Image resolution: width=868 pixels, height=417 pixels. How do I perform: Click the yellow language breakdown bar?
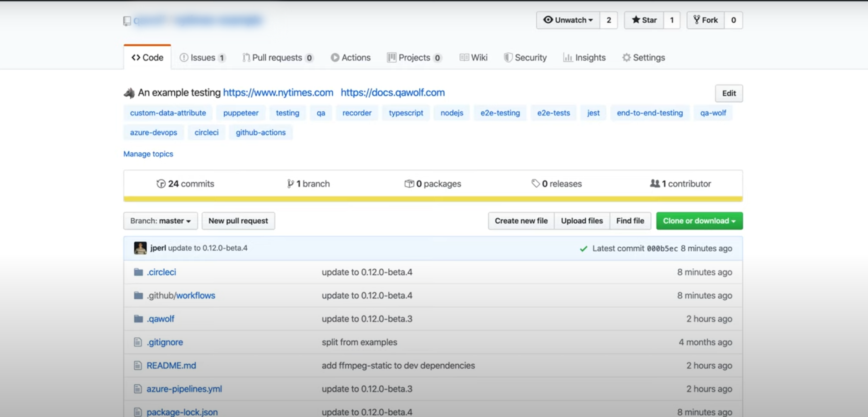tap(432, 199)
